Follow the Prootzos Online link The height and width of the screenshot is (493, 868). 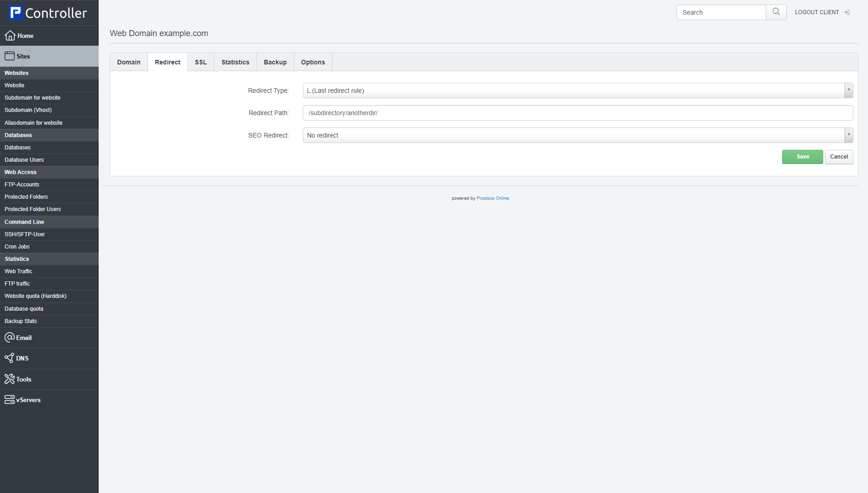[x=492, y=198]
